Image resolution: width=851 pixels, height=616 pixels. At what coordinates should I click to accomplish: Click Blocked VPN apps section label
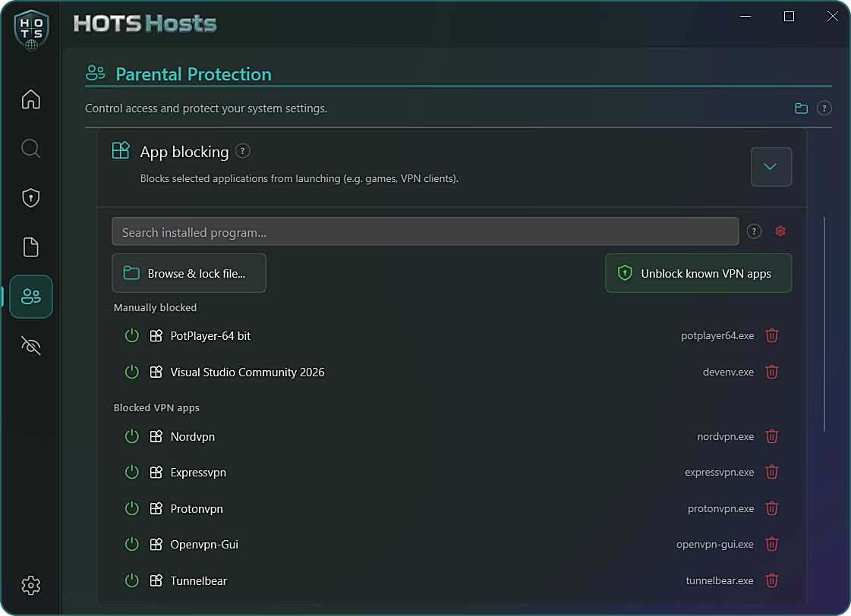(156, 408)
